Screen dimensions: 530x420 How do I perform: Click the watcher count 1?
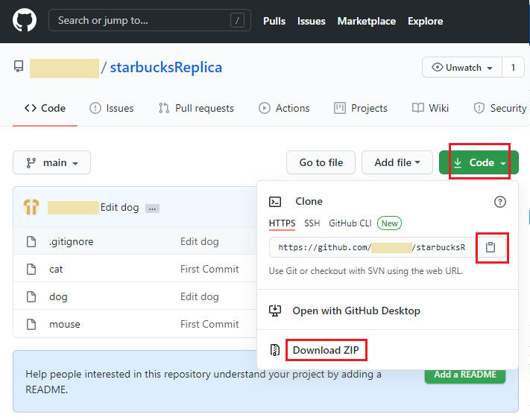point(513,68)
